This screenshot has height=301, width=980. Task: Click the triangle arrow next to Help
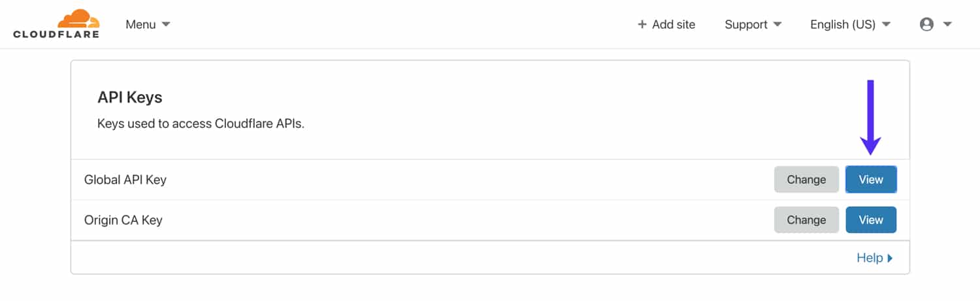tap(890, 259)
